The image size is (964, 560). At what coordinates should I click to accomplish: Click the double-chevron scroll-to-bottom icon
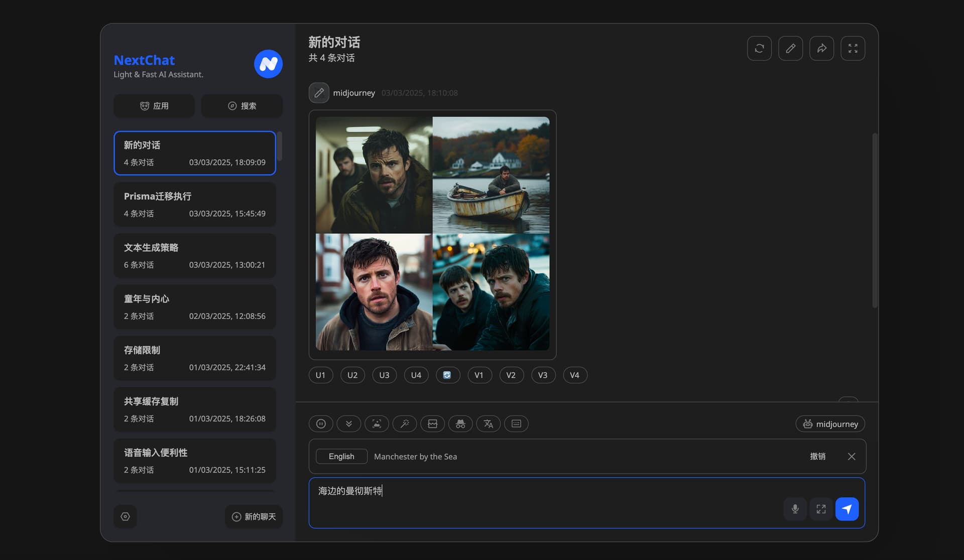click(348, 424)
